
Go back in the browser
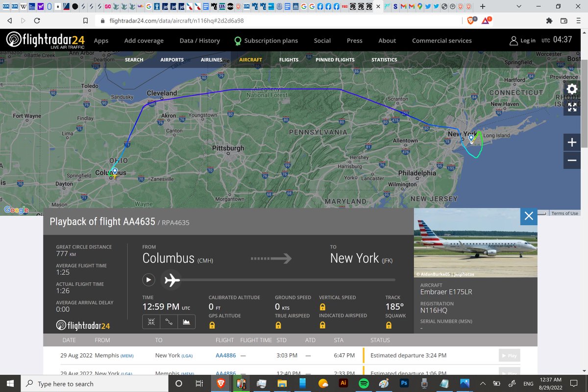point(10,21)
